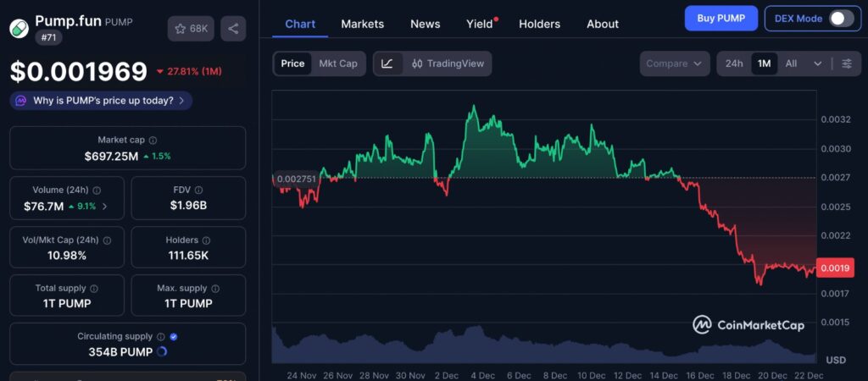Click the FDV info icon

(198, 190)
